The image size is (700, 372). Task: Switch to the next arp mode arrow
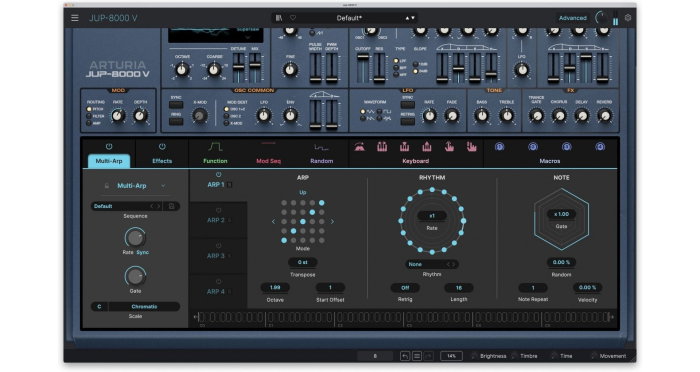332,222
